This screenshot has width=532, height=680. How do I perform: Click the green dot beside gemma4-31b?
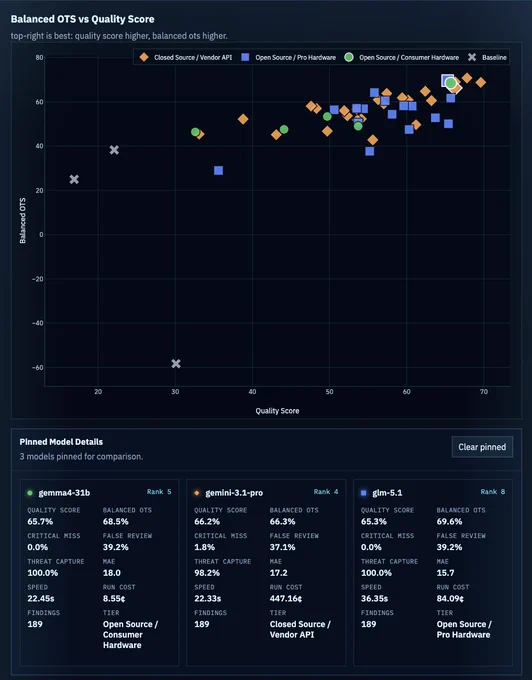[x=30, y=493]
